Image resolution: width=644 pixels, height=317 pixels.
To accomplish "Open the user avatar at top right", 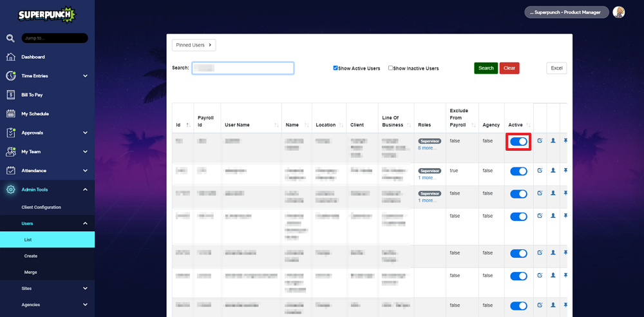I will point(618,12).
